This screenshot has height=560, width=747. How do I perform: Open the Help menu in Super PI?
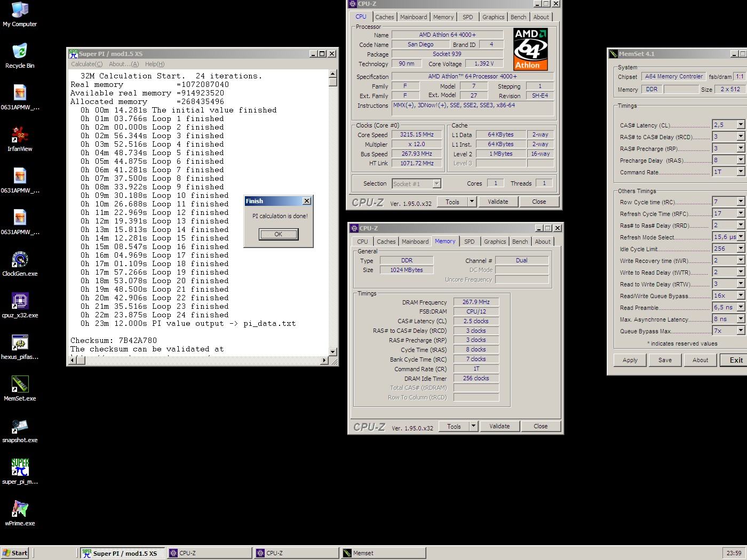coord(155,64)
